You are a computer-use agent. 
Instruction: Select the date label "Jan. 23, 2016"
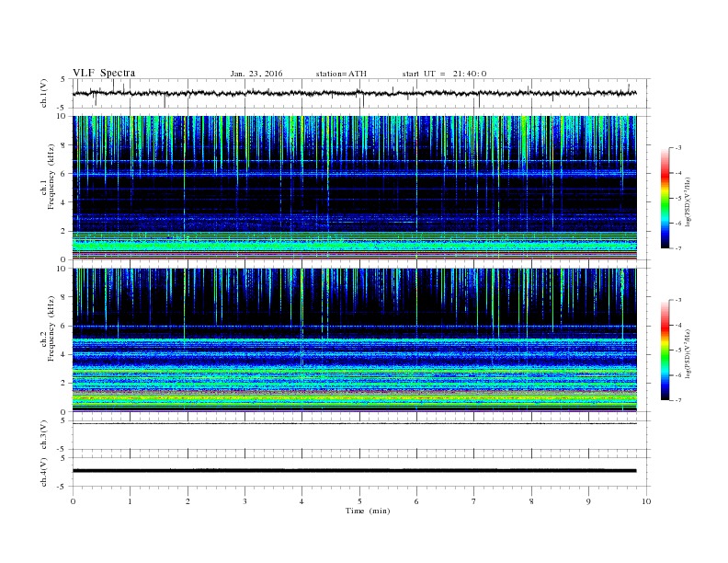pyautogui.click(x=256, y=74)
